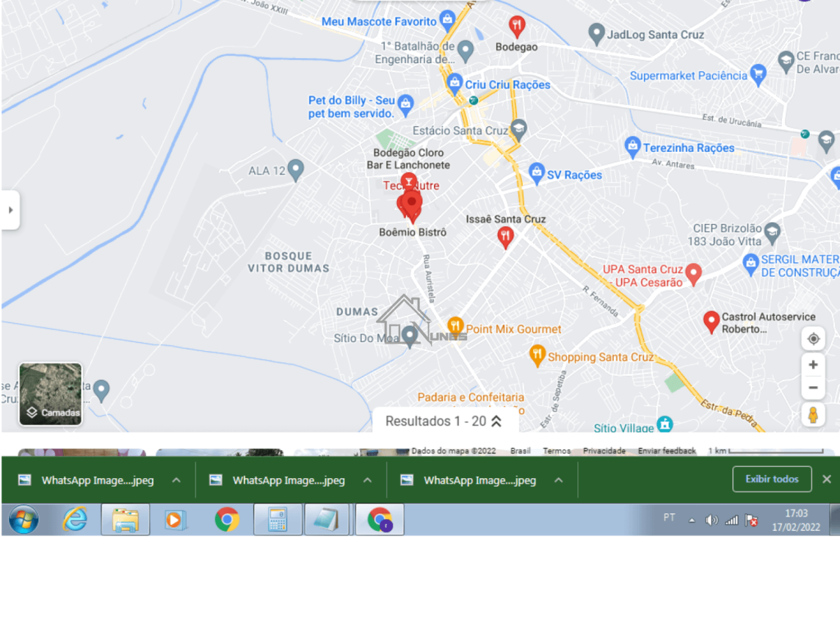This screenshot has height=630, width=840.
Task: Open the Termos link
Action: (x=556, y=451)
